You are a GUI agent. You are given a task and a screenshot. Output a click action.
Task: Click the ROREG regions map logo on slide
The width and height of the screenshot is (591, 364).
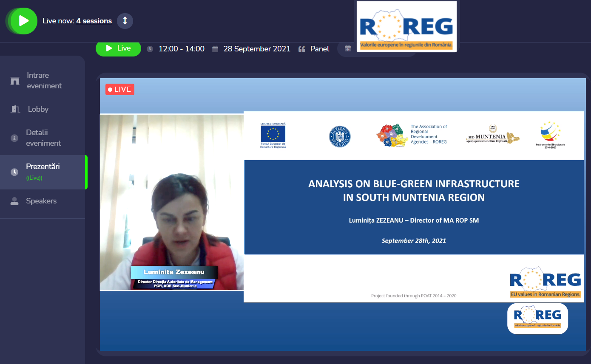(x=392, y=135)
